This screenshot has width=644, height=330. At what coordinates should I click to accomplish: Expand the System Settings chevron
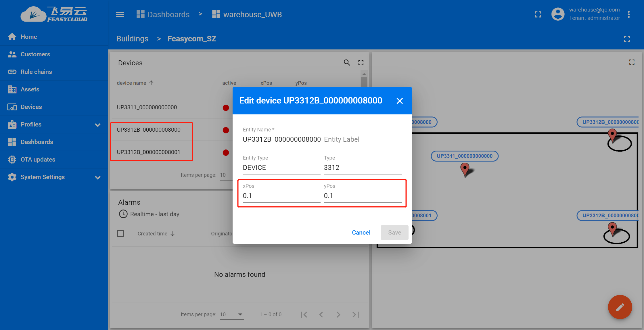pos(98,177)
